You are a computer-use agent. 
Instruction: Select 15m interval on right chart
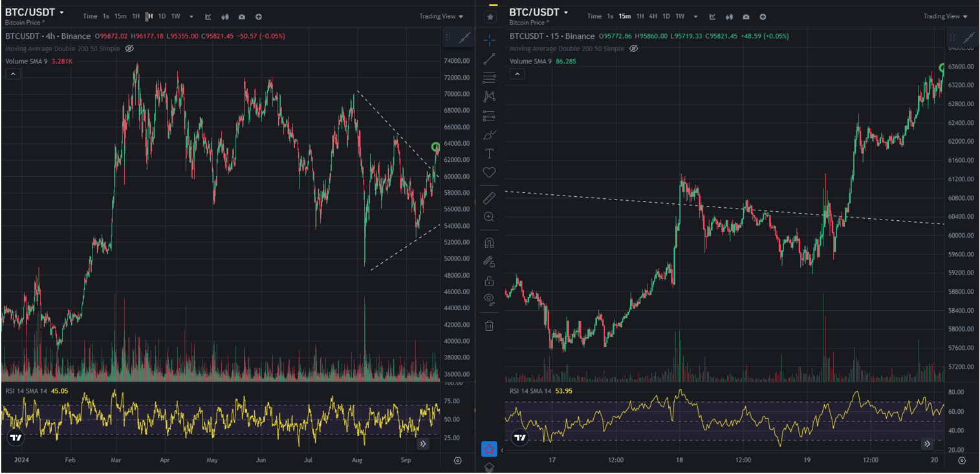point(624,16)
